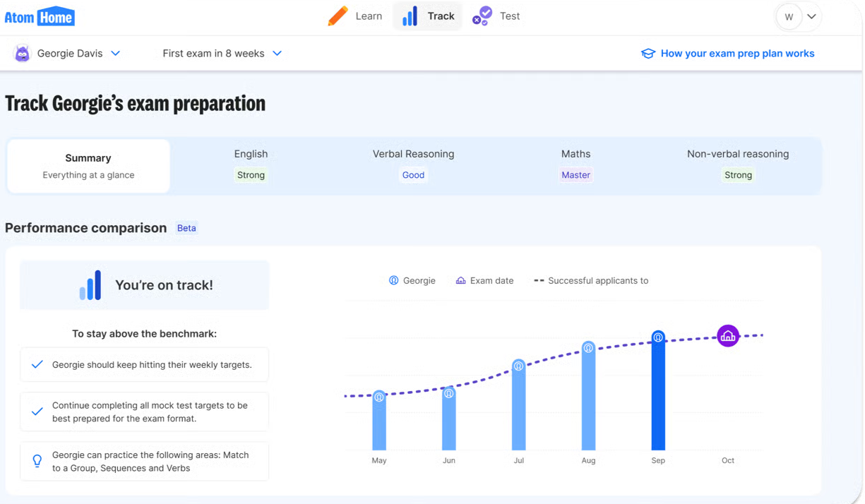Click the weekly targets checkmark item
The width and height of the screenshot is (865, 504).
(144, 365)
